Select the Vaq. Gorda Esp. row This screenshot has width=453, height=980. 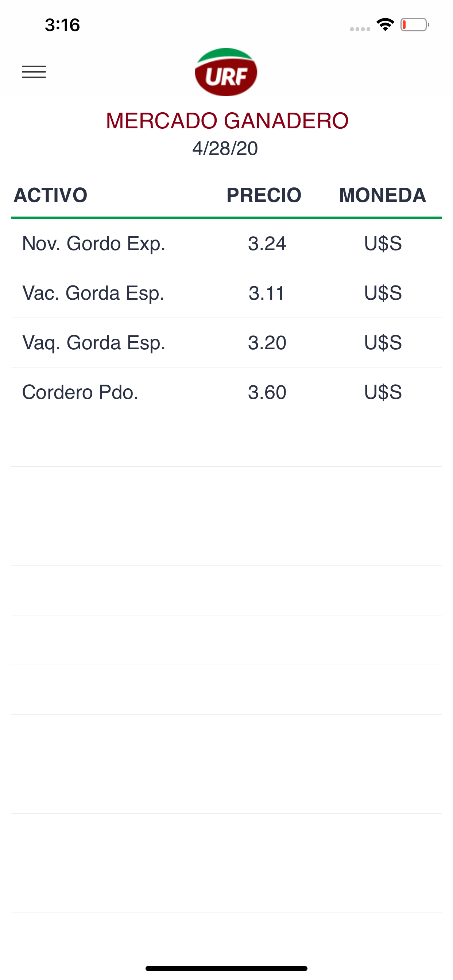pos(226,342)
